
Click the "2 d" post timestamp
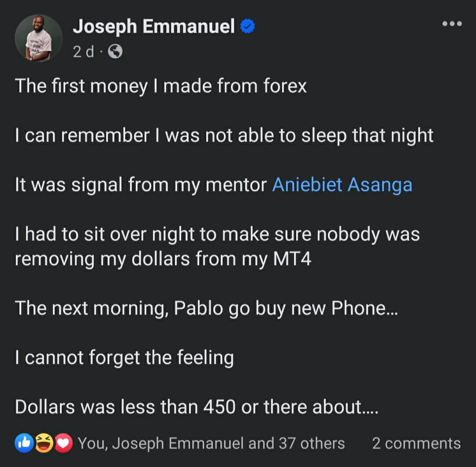point(83,52)
